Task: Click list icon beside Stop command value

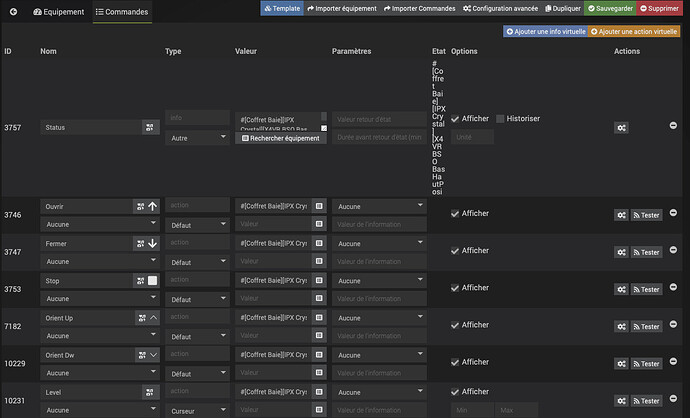Action: click(x=319, y=280)
